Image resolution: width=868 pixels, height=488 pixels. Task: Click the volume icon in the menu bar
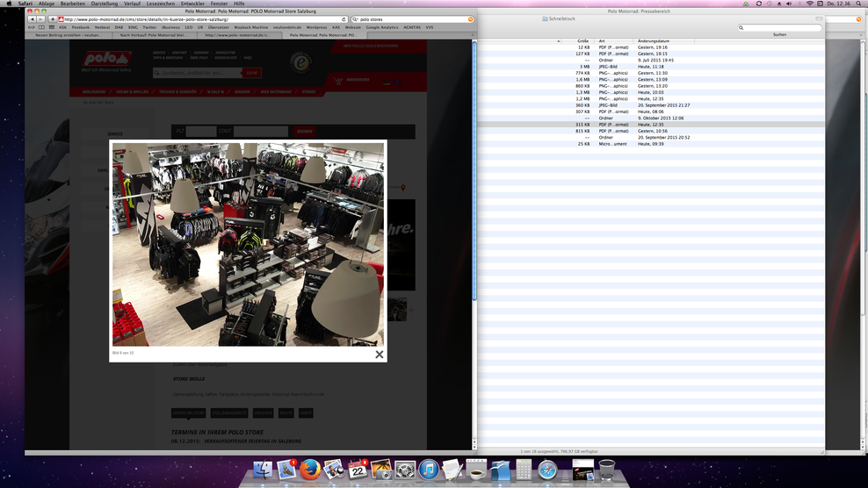790,4
